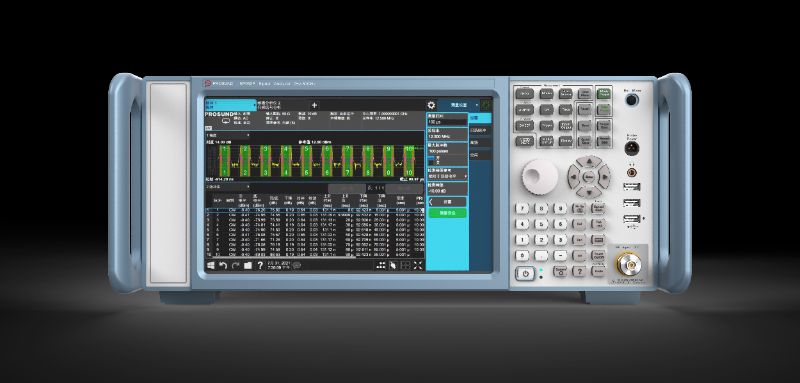Click the back arrow settings button

[447, 202]
